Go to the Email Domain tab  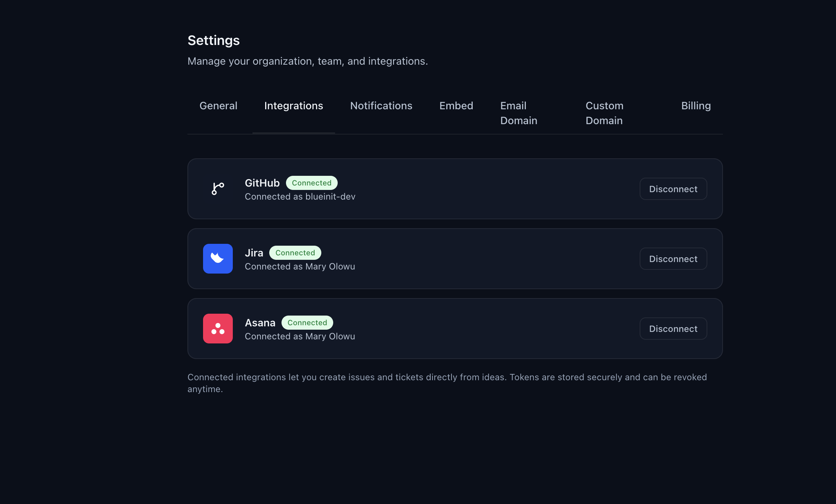[x=519, y=113]
